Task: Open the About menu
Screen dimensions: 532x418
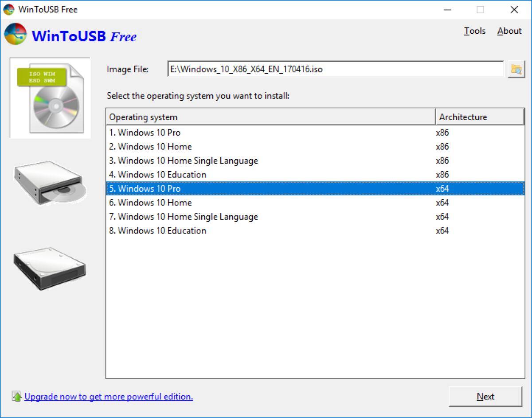Action: 509,31
